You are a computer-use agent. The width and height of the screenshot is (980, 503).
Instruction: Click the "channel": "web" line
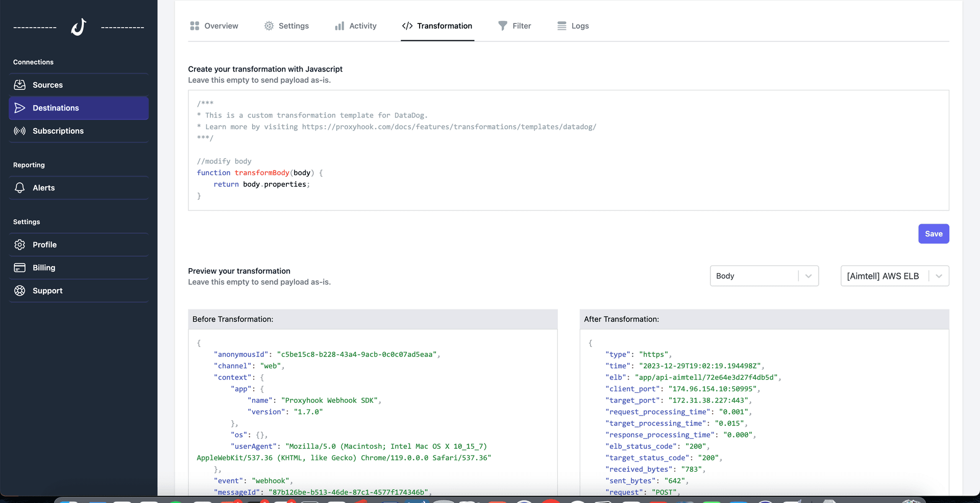pos(249,366)
